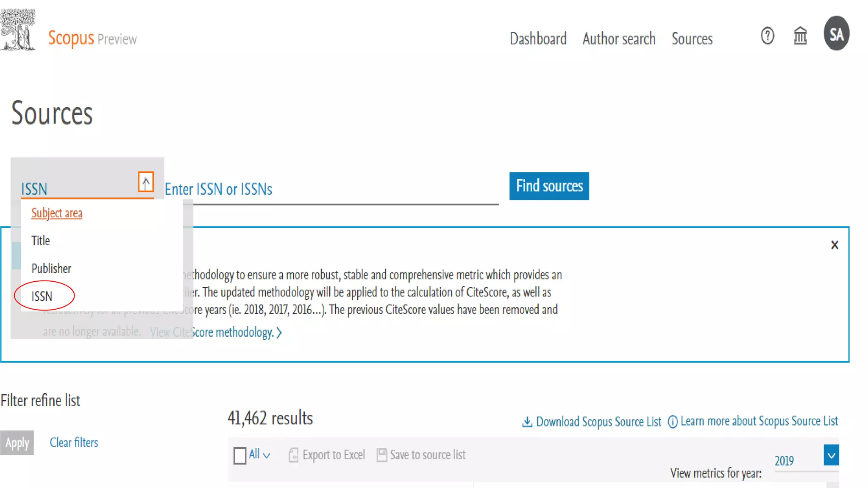
Task: Pick Title from the search type list
Action: [x=41, y=241]
